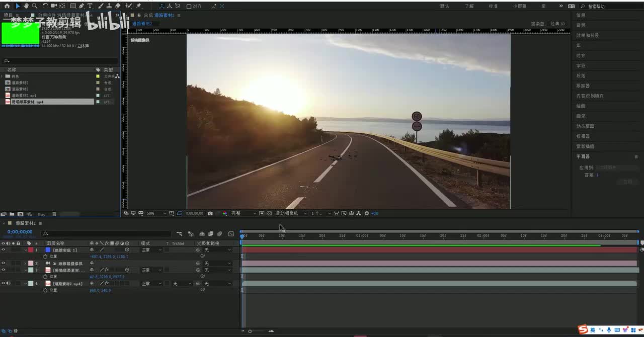Toggle position stopwatch on layer 1

(45, 257)
